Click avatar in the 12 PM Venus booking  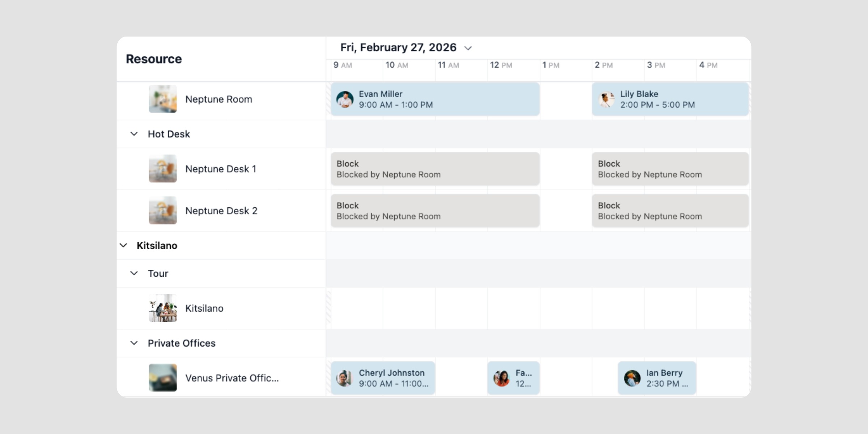pos(501,378)
